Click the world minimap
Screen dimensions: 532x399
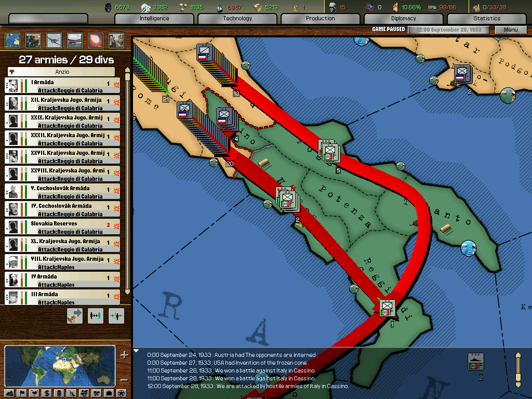pos(60,366)
